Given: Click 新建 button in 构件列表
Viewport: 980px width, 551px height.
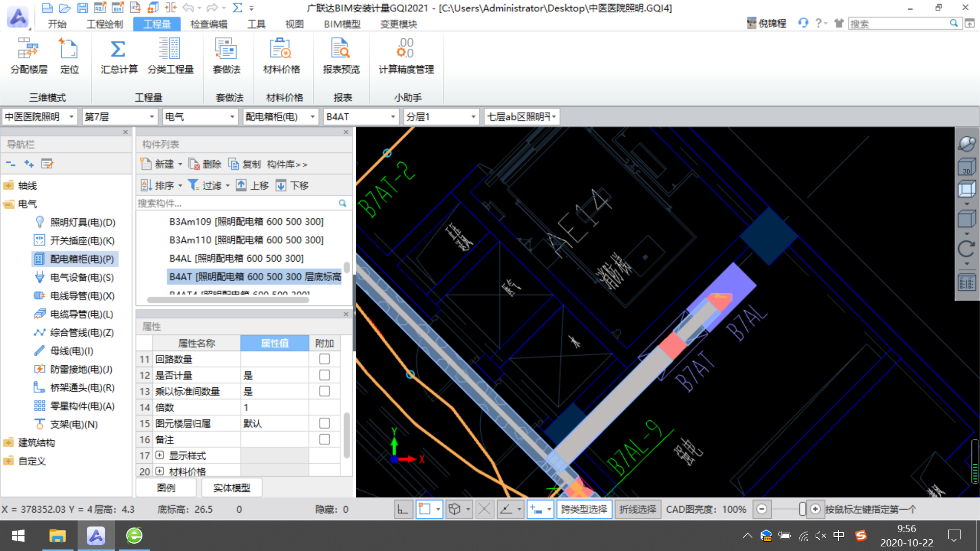Looking at the screenshot, I should [161, 164].
